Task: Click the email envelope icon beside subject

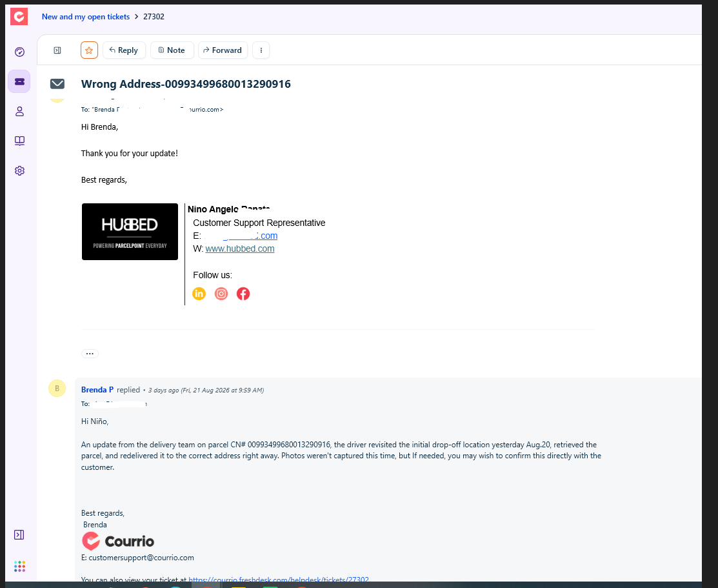Action: (57, 84)
